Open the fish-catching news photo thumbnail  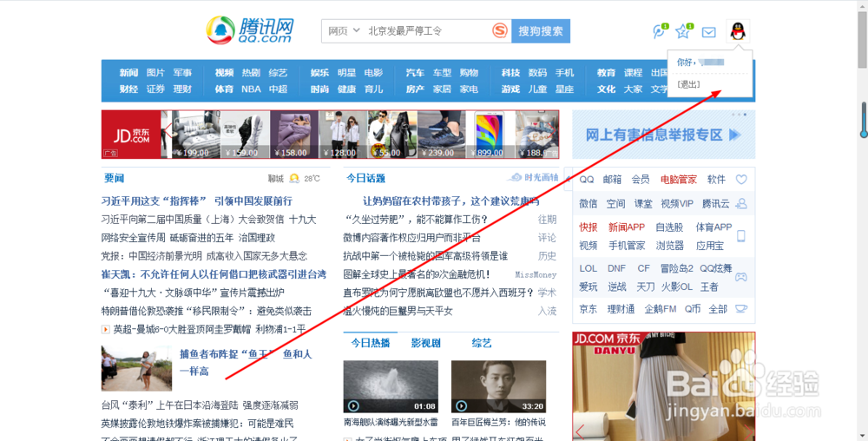137,369
